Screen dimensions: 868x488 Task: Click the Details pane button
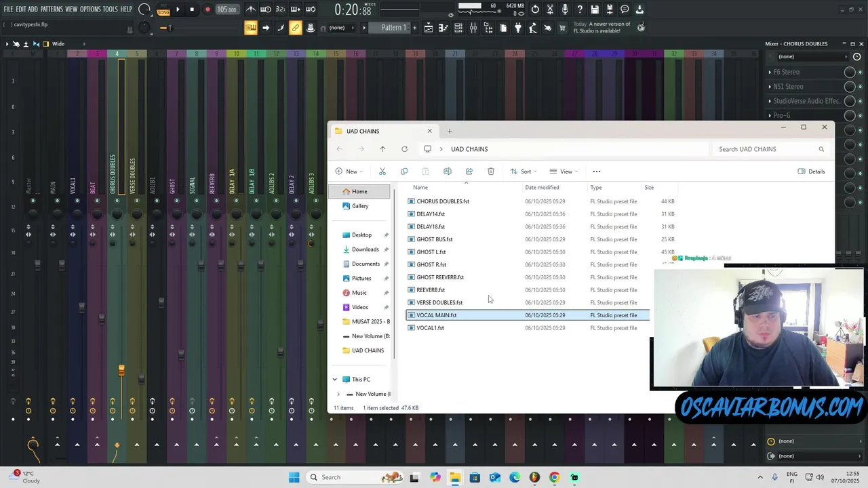point(812,171)
